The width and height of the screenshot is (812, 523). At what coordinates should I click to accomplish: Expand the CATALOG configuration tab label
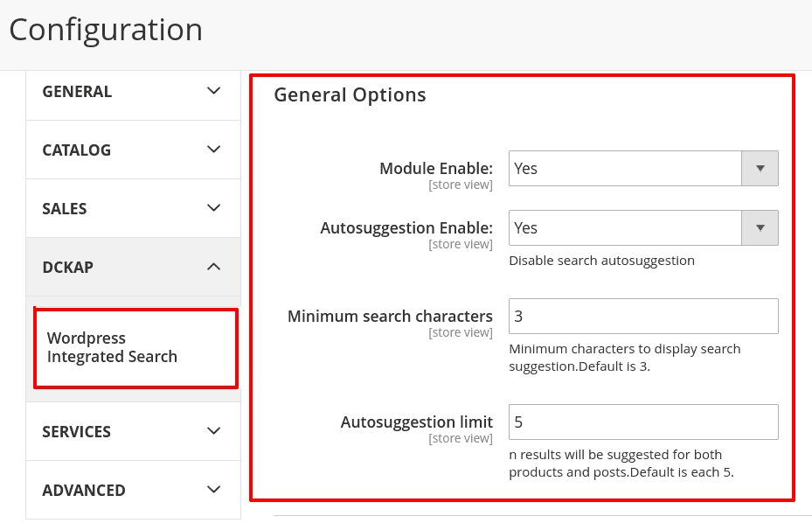[77, 150]
